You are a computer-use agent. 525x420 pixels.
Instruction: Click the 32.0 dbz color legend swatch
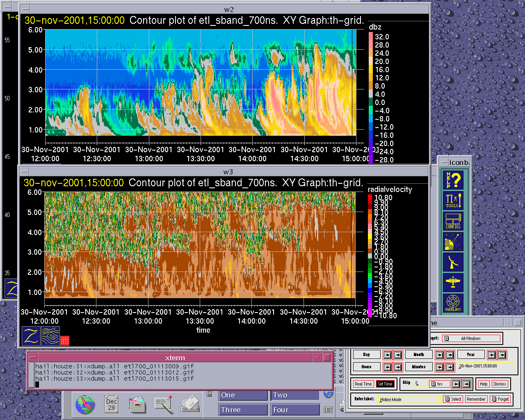click(371, 37)
